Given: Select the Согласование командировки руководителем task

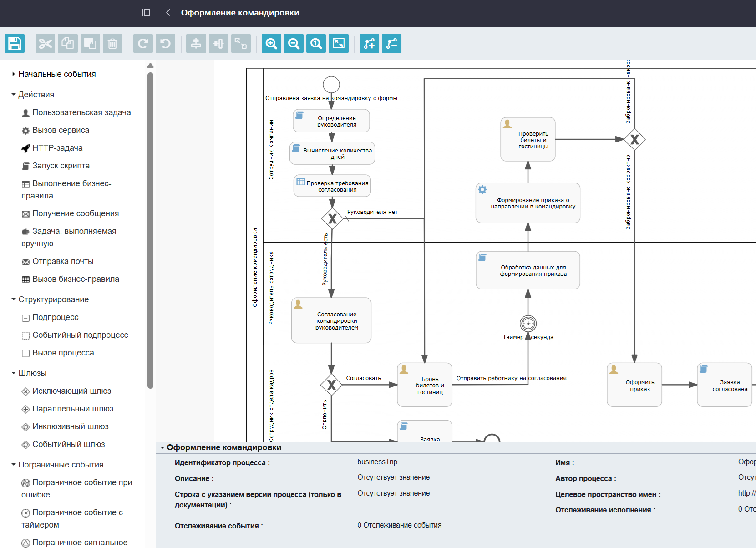Looking at the screenshot, I should click(331, 320).
